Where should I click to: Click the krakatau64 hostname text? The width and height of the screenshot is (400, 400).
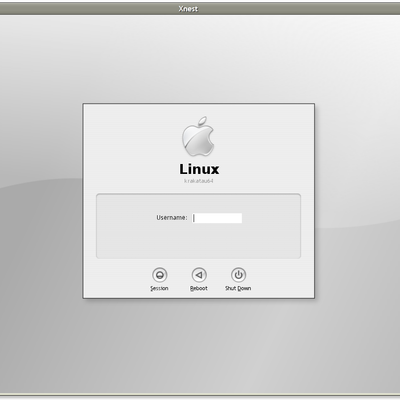click(x=199, y=181)
